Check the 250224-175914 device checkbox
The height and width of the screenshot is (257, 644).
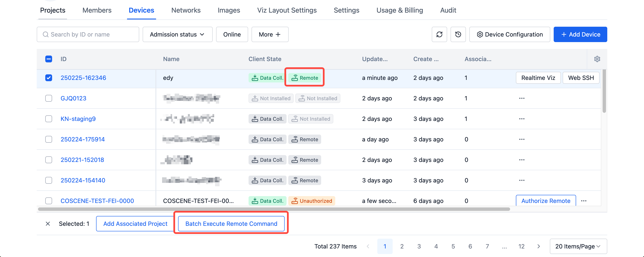pos(49,139)
